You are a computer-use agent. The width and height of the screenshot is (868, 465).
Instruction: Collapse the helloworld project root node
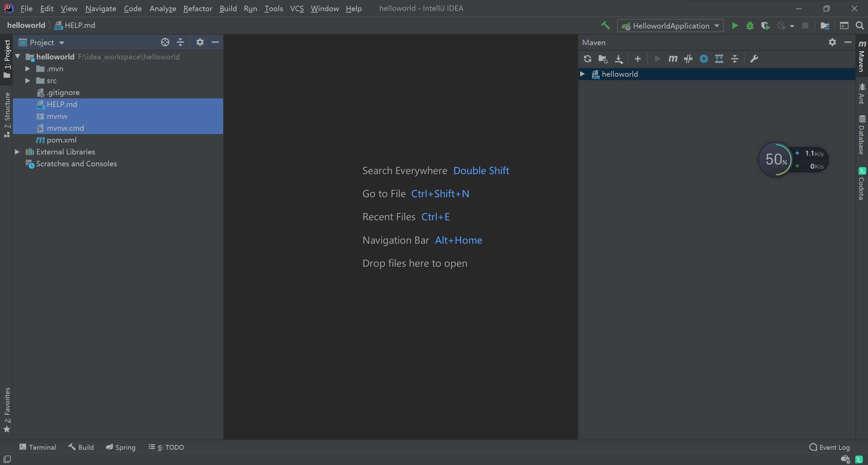click(x=18, y=57)
